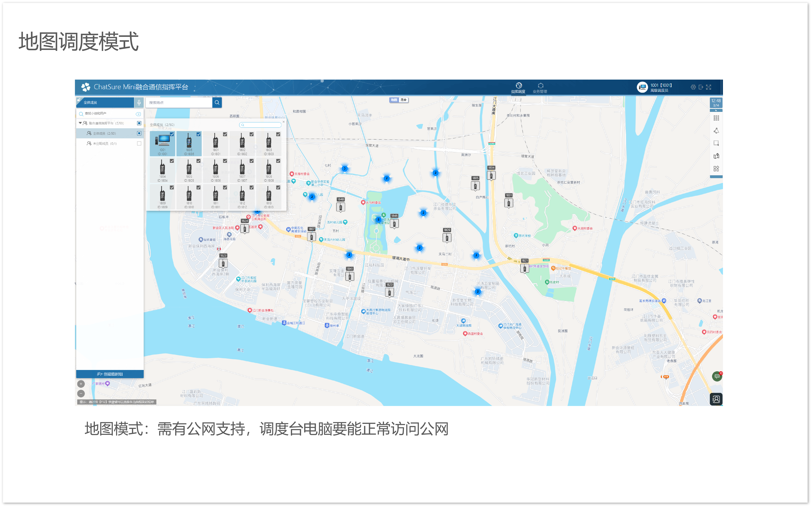
Task: Toggle member 1802 checkbox
Action: click(x=252, y=134)
